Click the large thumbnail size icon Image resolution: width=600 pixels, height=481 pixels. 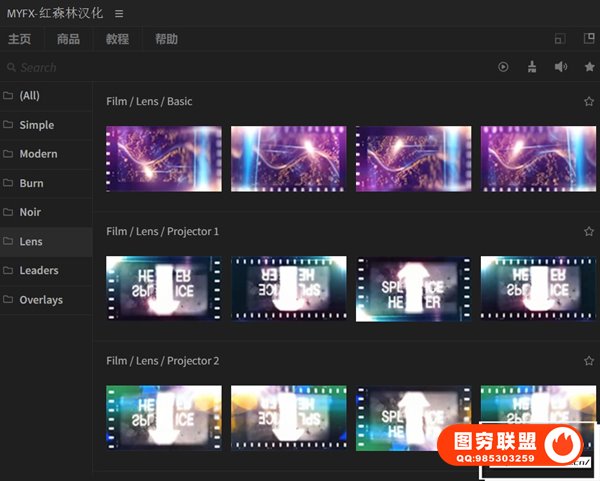click(588, 39)
